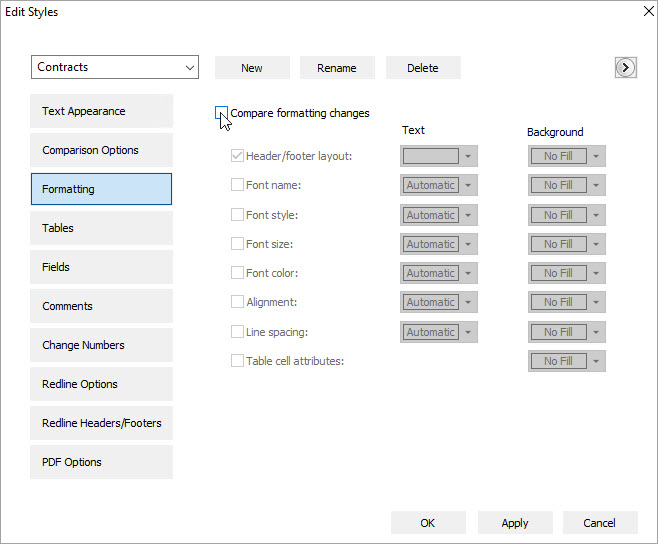Click Header/footer layout No Fill swatch
The width and height of the screenshot is (658, 544).
point(559,156)
